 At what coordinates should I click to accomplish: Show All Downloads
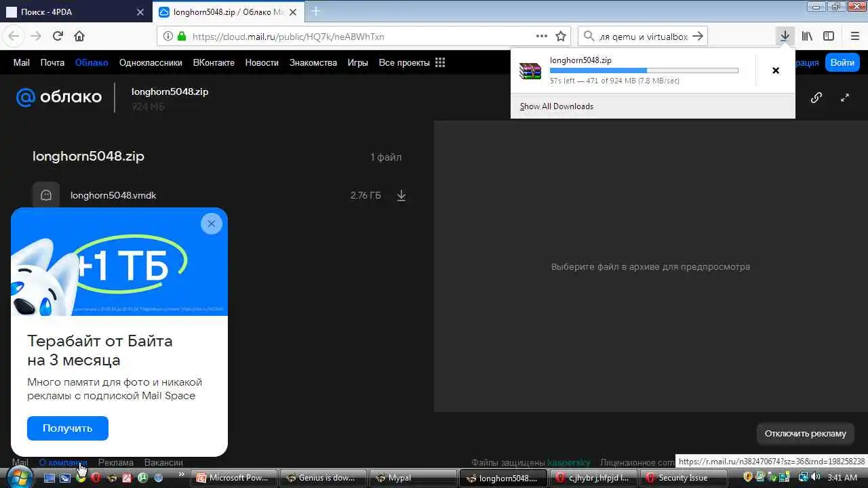click(557, 106)
